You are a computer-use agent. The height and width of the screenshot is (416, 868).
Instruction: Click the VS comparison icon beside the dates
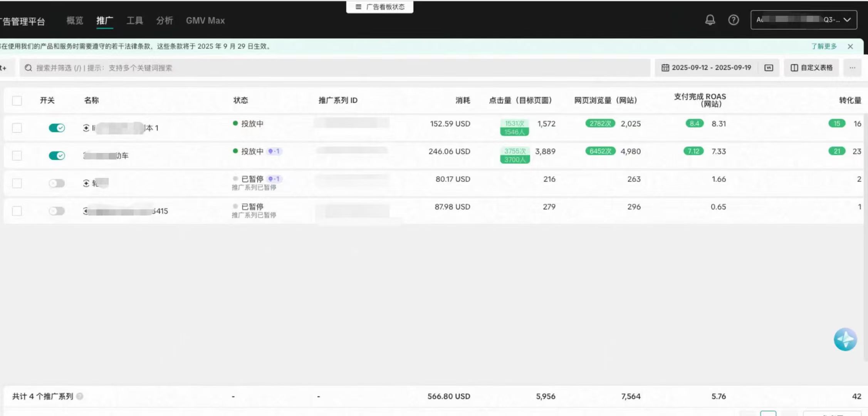[768, 67]
